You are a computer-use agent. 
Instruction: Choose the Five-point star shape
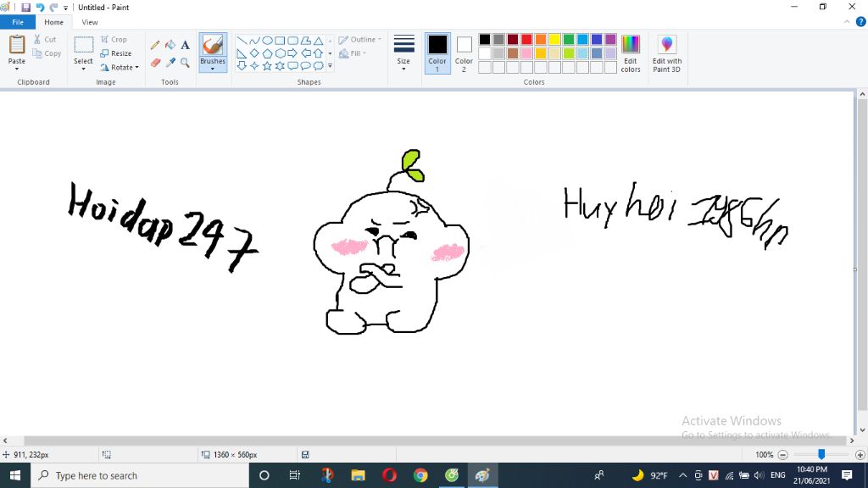point(267,66)
